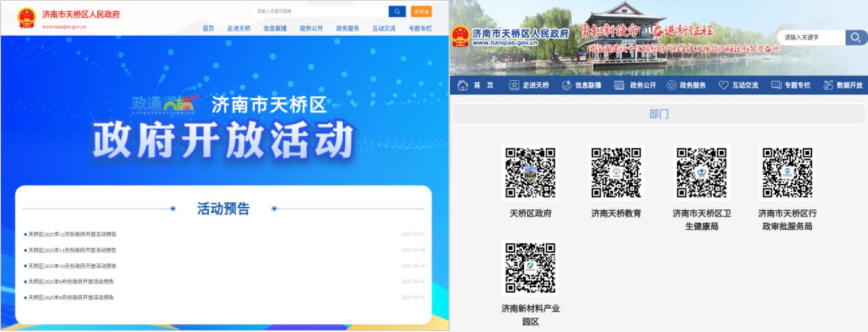868x332 pixels.
Task: Click the 首页 home icon in blue navbar
Action: [x=463, y=85]
